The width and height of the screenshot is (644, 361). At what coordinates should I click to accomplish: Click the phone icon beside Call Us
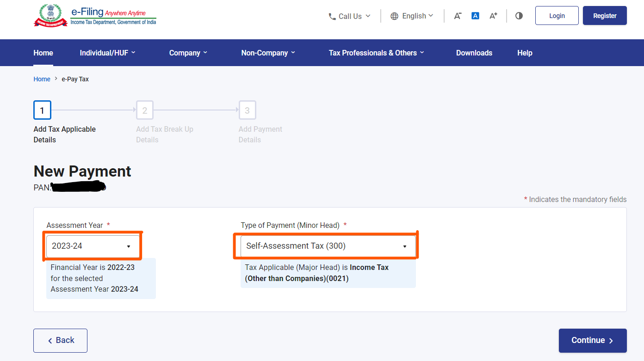click(332, 16)
